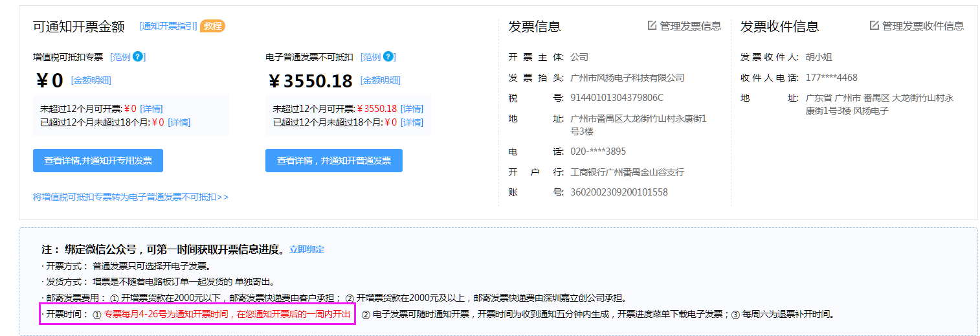980x336 pixels.
Task: Open 范例 text link for 电子普通发票不可抵扣
Action: click(372, 57)
